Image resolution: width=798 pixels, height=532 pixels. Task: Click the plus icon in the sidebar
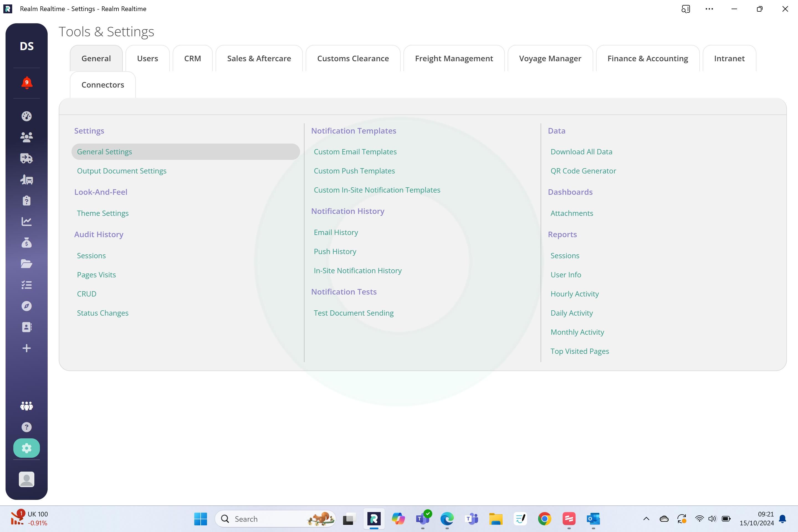pos(27,348)
